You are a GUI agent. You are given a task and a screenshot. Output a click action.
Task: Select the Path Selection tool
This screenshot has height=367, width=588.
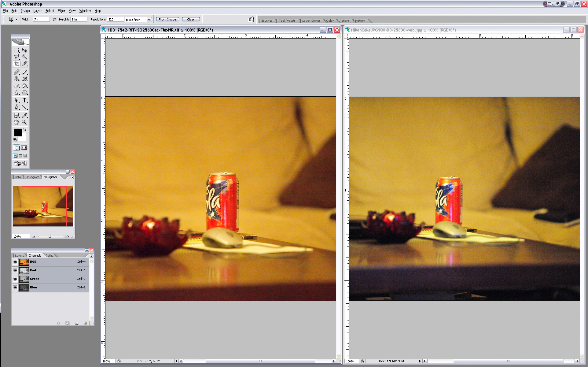pyautogui.click(x=17, y=100)
